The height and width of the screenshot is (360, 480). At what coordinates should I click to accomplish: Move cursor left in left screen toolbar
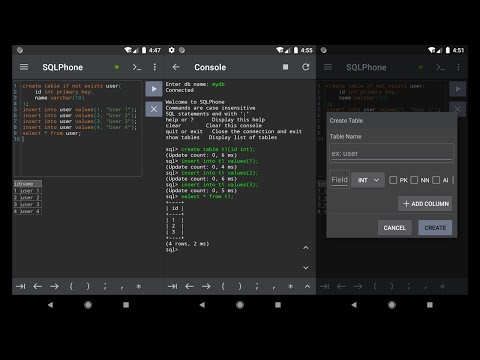tap(37, 286)
